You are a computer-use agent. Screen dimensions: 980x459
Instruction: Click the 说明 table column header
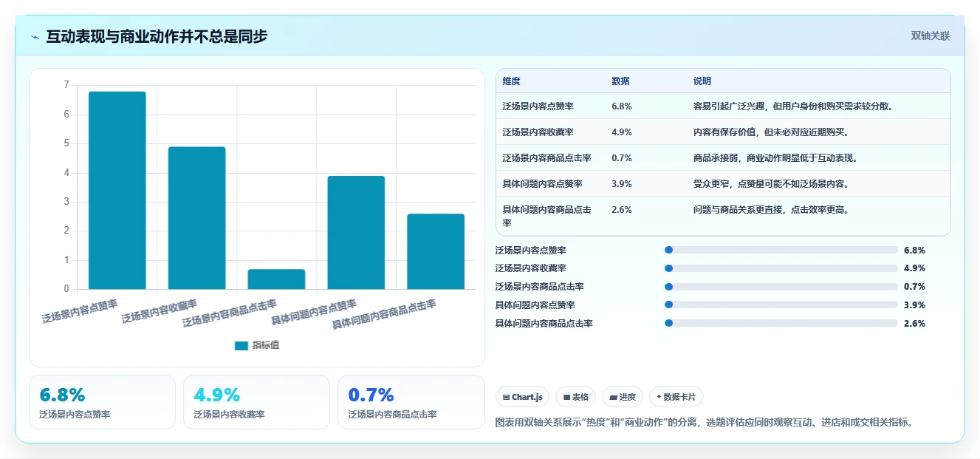[x=702, y=81]
